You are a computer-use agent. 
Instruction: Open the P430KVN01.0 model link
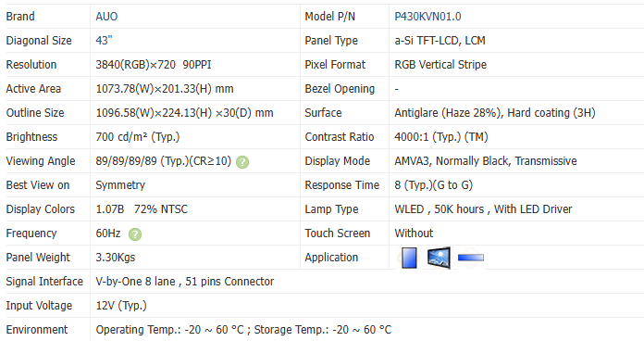[x=427, y=17]
